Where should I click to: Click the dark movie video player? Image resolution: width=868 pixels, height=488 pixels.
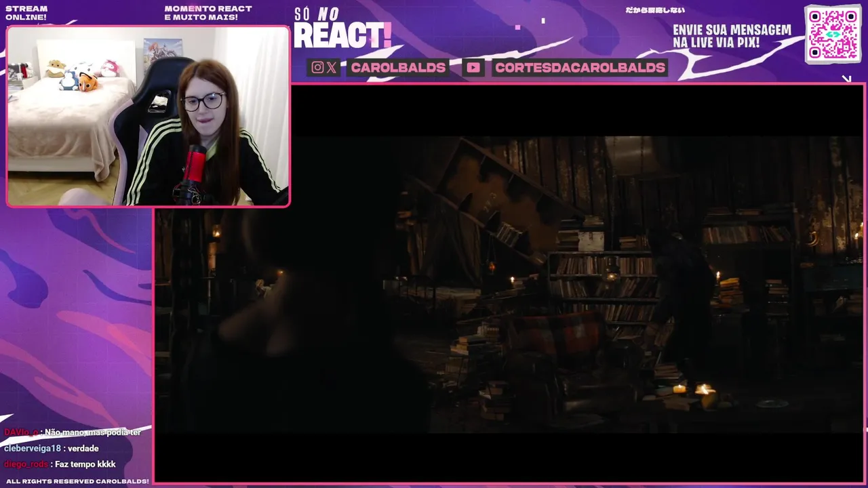(509, 283)
